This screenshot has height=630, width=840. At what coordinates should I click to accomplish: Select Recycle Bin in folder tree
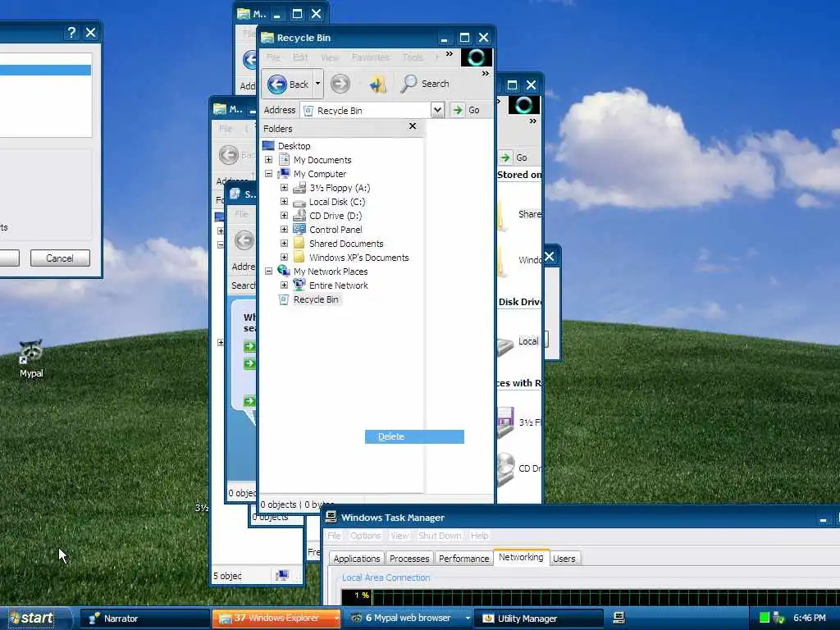pos(316,299)
